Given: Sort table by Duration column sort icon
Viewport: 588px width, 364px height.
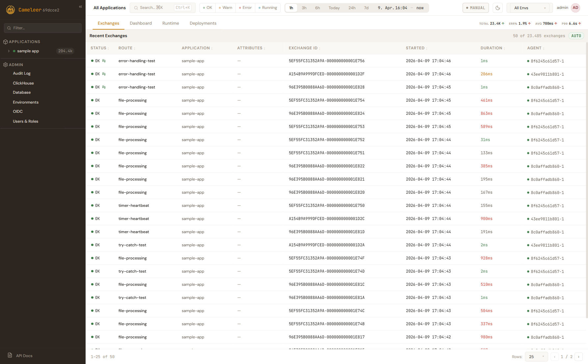Looking at the screenshot, I should 504,48.
